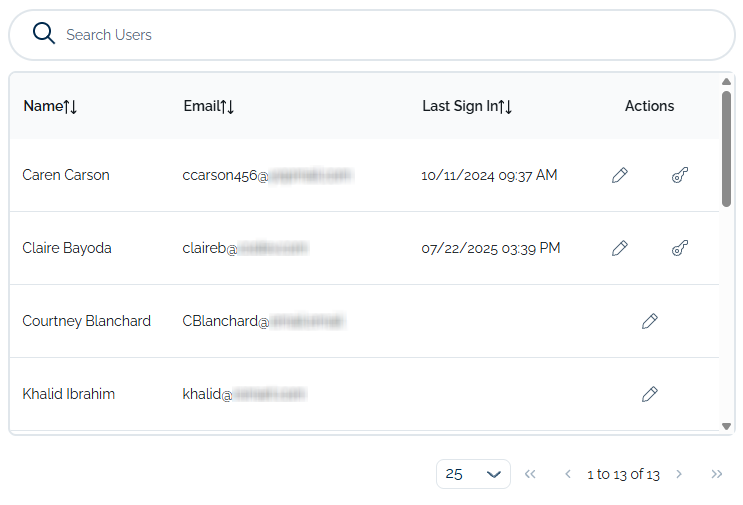Click the scrollbar up arrow
This screenshot has width=743, height=505.
click(726, 82)
